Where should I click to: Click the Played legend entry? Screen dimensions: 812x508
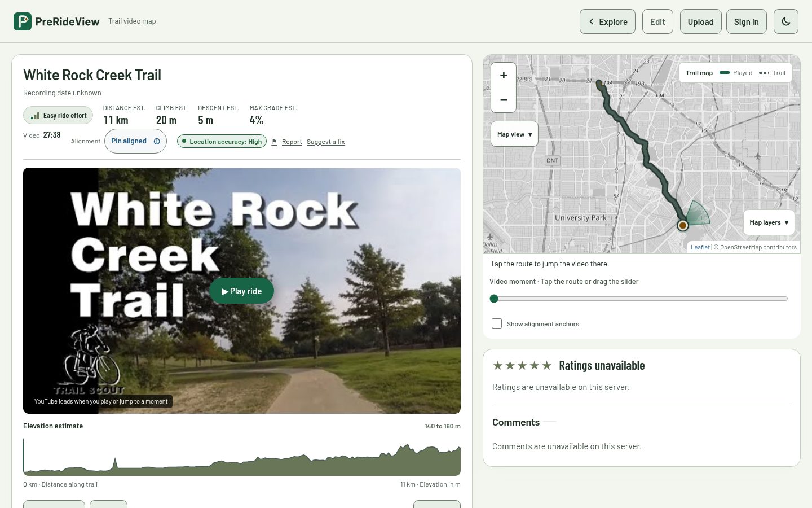(x=736, y=73)
